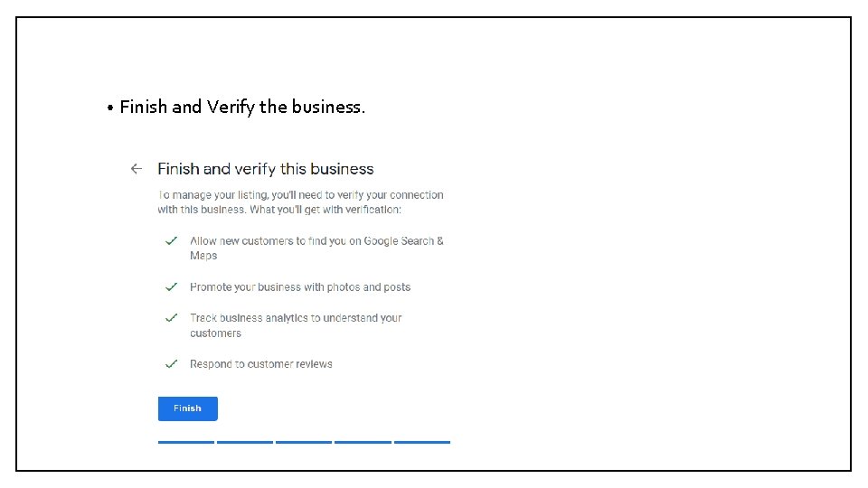Click 'Track business analytics' benefit text
Image resolution: width=868 pixels, height=488 pixels.
pos(296,318)
